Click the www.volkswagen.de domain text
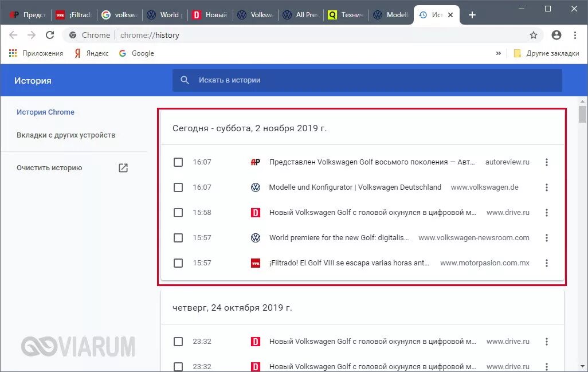Screen dimensions: 588x372 pos(484,187)
